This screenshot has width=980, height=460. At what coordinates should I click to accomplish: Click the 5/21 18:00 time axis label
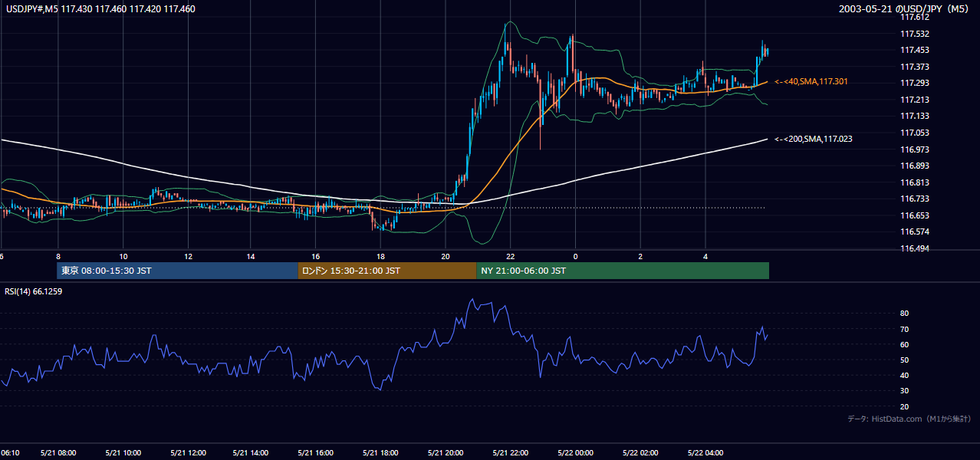[381, 453]
